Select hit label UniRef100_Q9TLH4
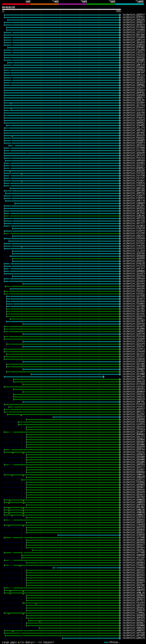Viewport: 146px width, 644px height. (x=134, y=376)
